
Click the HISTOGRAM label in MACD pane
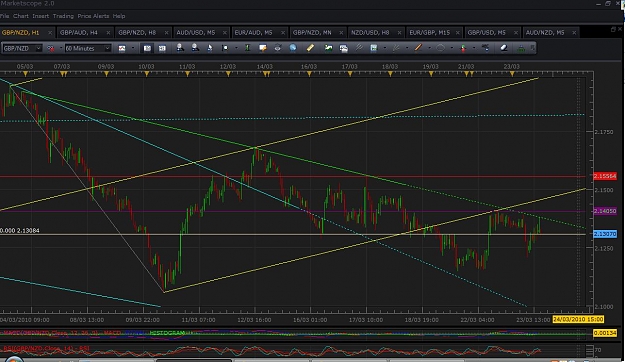point(167,333)
